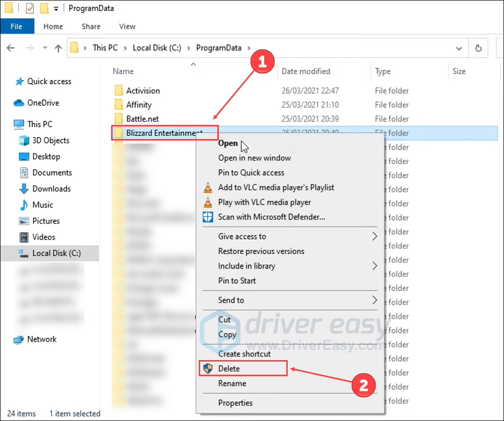Image resolution: width=504 pixels, height=421 pixels.
Task: Switch to the Home ribbon tab
Action: coord(53,26)
